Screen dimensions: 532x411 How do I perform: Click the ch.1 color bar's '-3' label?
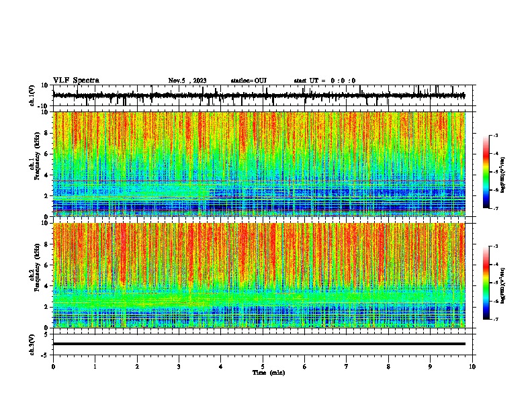pyautogui.click(x=496, y=136)
